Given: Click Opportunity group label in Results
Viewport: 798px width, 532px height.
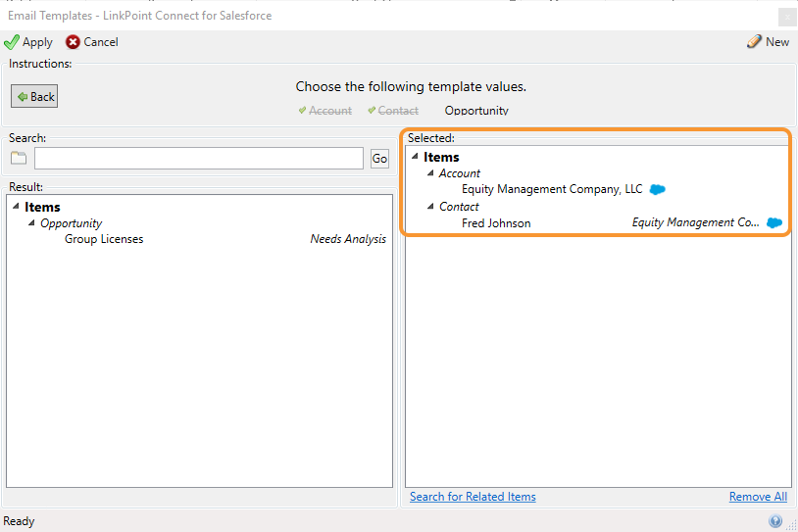Looking at the screenshot, I should click(72, 223).
